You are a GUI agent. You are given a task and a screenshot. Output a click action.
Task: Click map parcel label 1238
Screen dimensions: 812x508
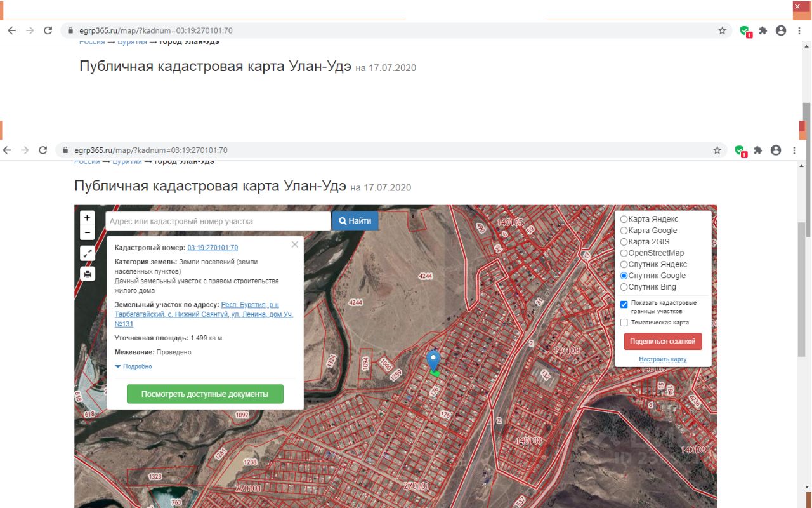click(250, 462)
